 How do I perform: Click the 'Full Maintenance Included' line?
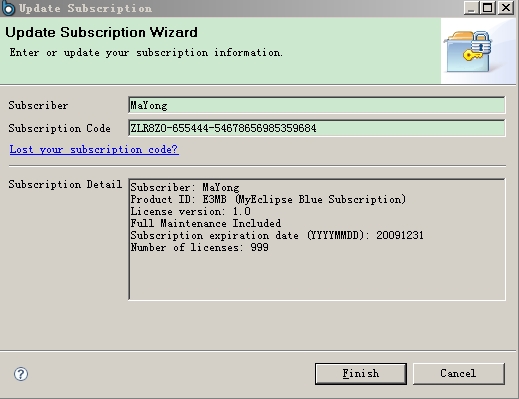(206, 223)
